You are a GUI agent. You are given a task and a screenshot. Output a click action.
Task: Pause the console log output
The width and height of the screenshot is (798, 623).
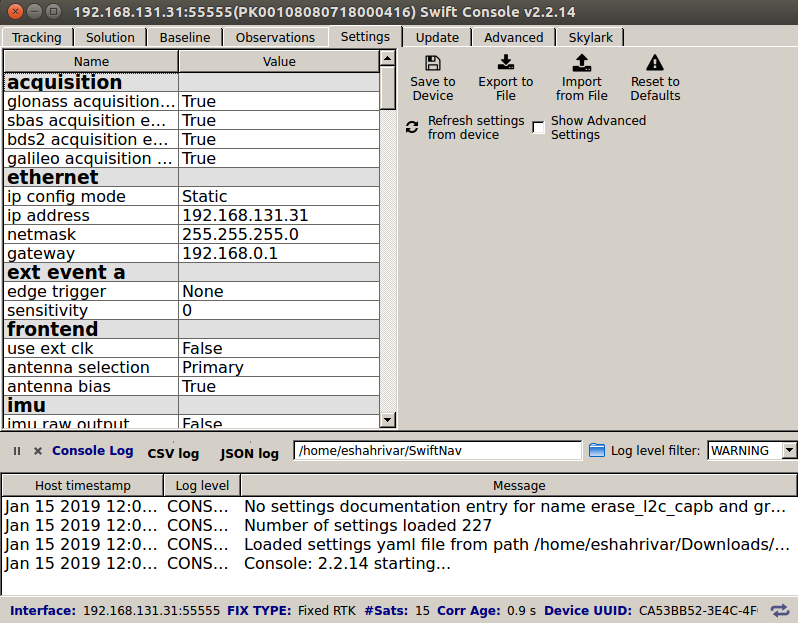point(17,451)
